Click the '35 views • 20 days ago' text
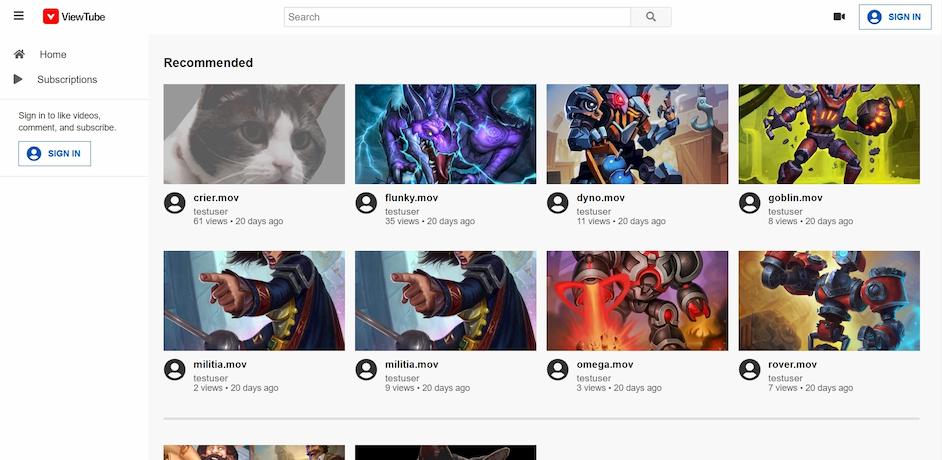 point(430,221)
